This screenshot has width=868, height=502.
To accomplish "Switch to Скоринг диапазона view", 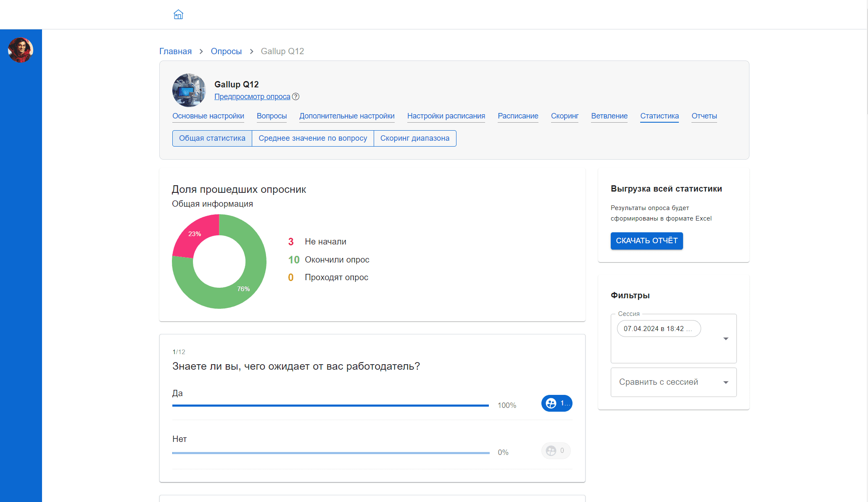I will [x=414, y=138].
